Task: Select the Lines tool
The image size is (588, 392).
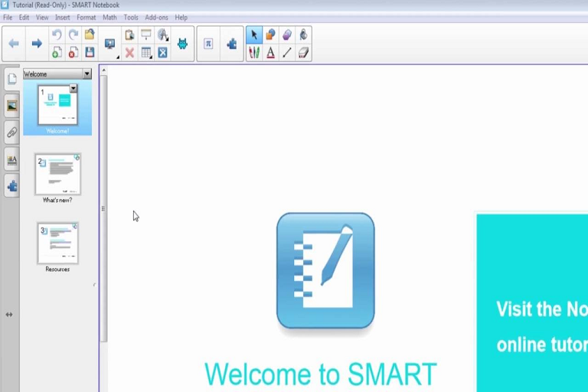Action: pyautogui.click(x=287, y=53)
